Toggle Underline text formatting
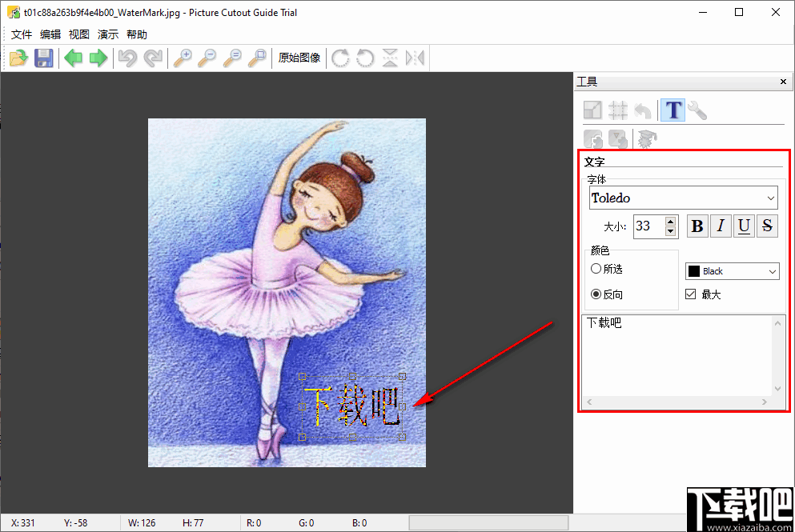The width and height of the screenshot is (795, 532). point(744,226)
